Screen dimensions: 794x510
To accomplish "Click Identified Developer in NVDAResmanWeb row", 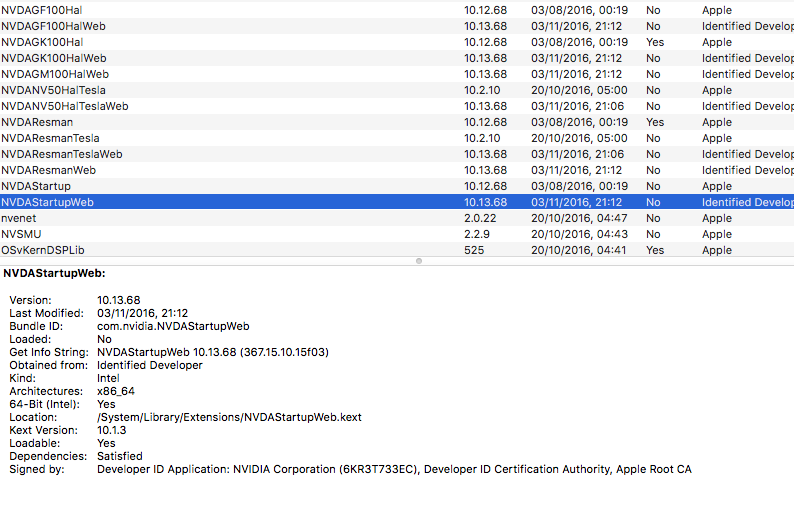I will pyautogui.click(x=747, y=170).
